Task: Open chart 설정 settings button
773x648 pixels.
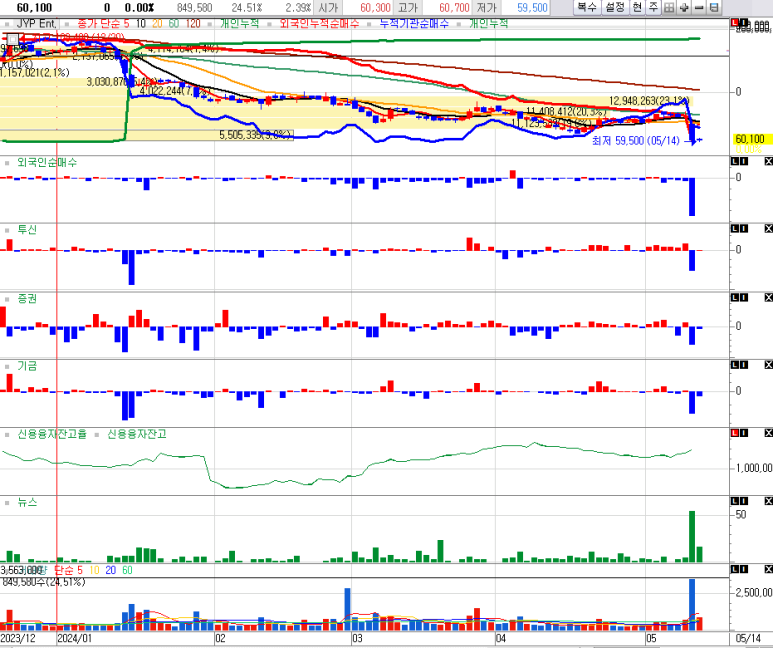Action: click(x=615, y=7)
